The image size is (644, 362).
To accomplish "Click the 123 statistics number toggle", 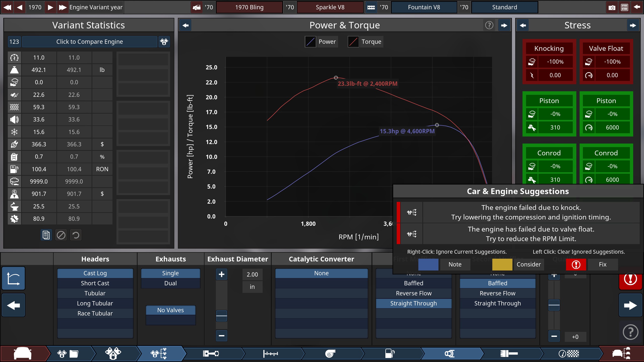I will pyautogui.click(x=14, y=41).
